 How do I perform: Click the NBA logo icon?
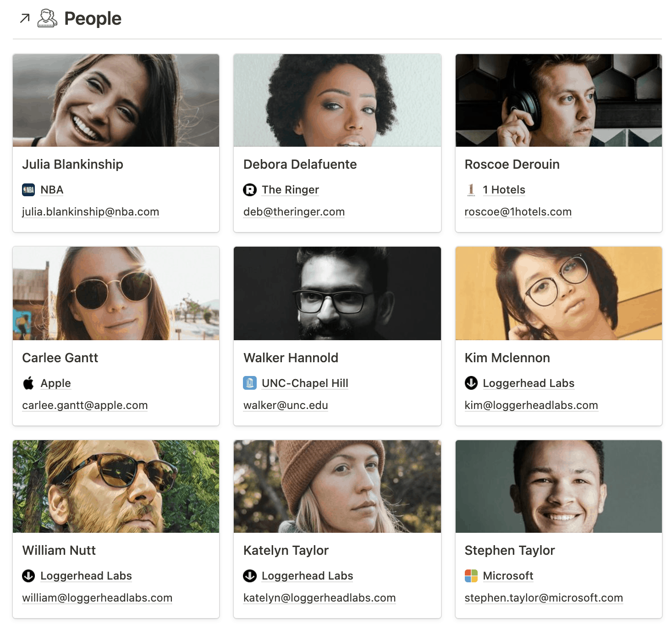pyautogui.click(x=28, y=190)
